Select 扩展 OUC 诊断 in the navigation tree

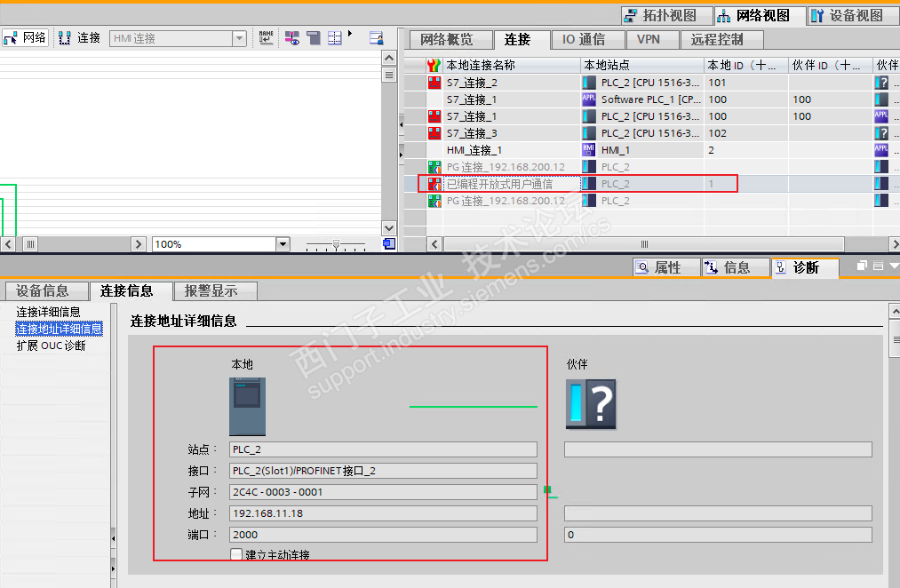tap(51, 346)
